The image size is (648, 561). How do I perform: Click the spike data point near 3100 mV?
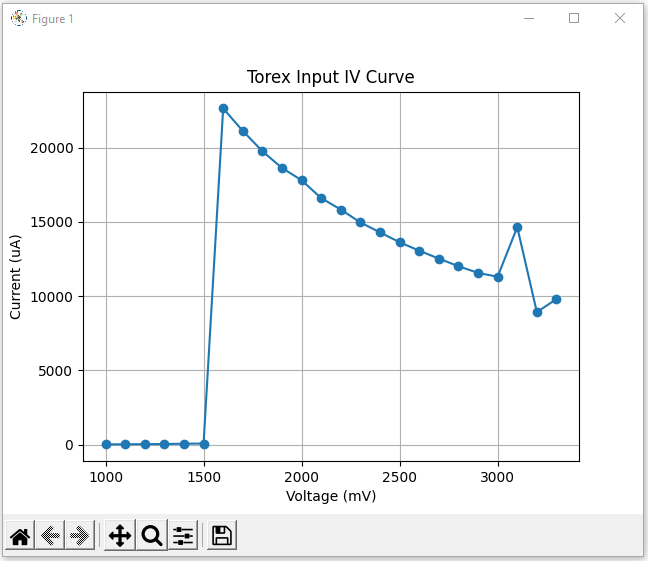pyautogui.click(x=517, y=227)
